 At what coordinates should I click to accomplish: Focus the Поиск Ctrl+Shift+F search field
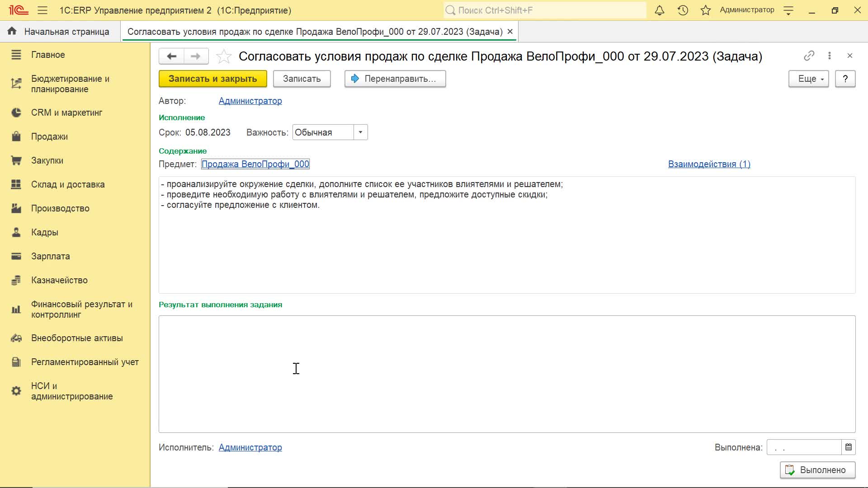(x=545, y=10)
